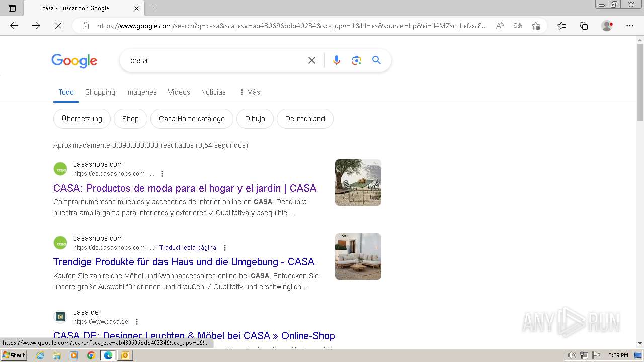Switch to the Shopping tab
The width and height of the screenshot is (644, 362).
pyautogui.click(x=100, y=92)
